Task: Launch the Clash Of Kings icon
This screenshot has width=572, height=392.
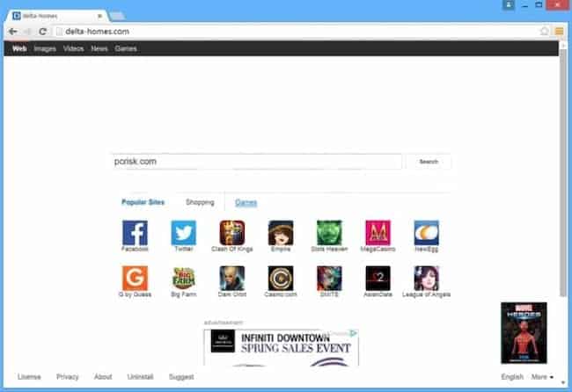Action: [x=232, y=233]
